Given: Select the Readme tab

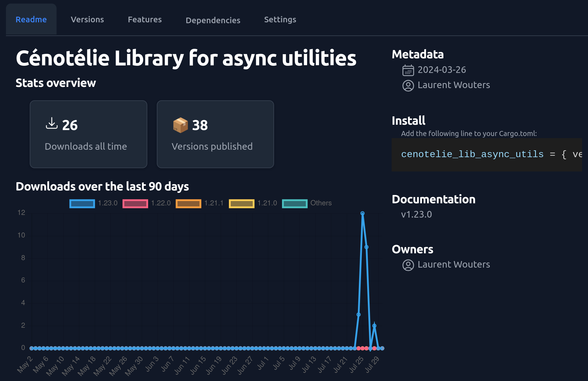Looking at the screenshot, I should [x=31, y=19].
